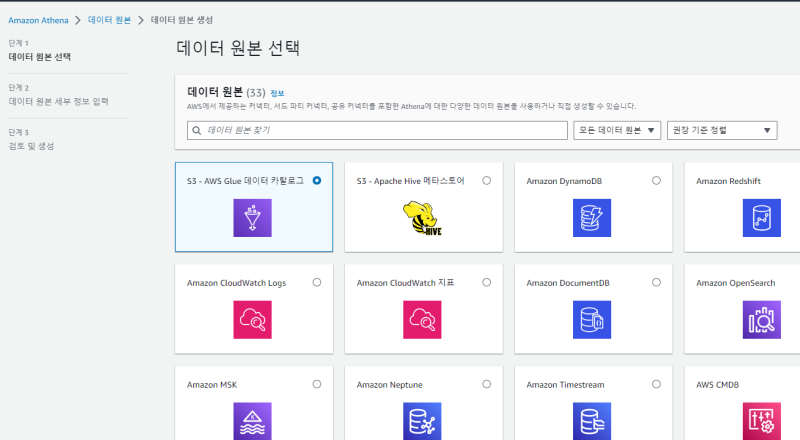Image resolution: width=800 pixels, height=440 pixels.
Task: Click the Amazon CloudWatch 지표 icon
Action: pos(422,319)
